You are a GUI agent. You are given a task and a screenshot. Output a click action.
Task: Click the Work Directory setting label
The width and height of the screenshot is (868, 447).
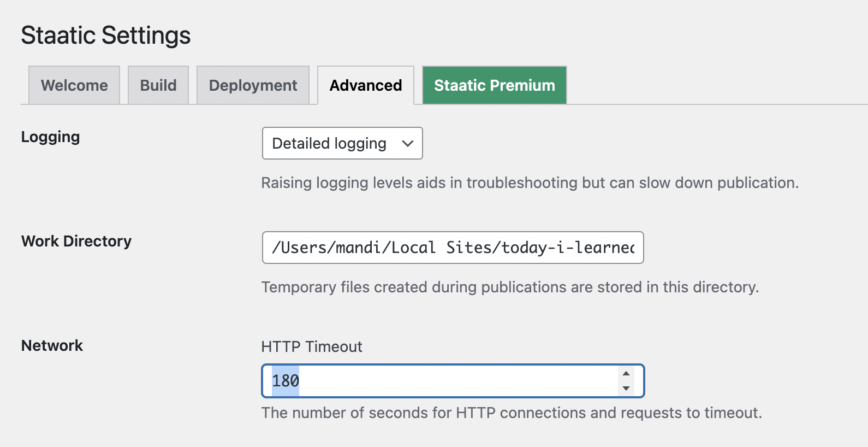76,241
